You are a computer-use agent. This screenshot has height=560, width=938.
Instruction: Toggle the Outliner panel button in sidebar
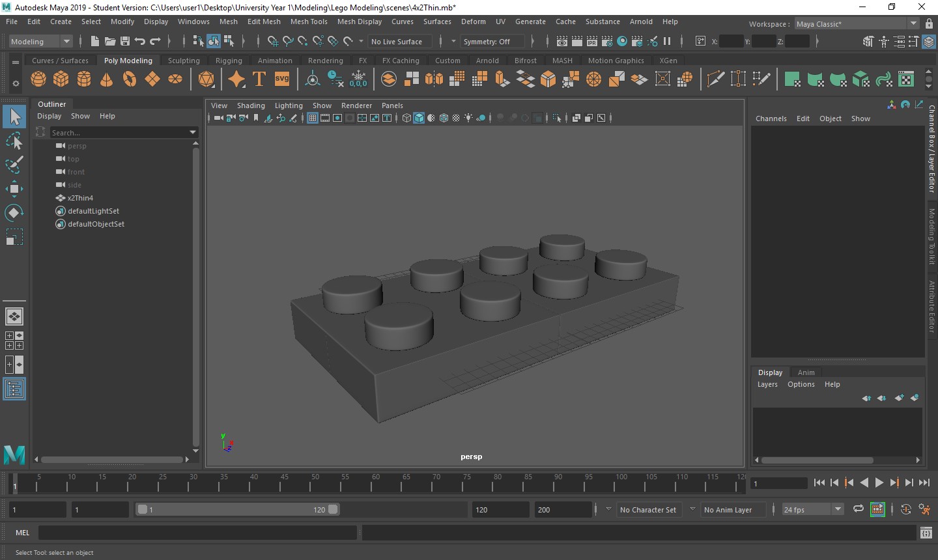[x=14, y=389]
